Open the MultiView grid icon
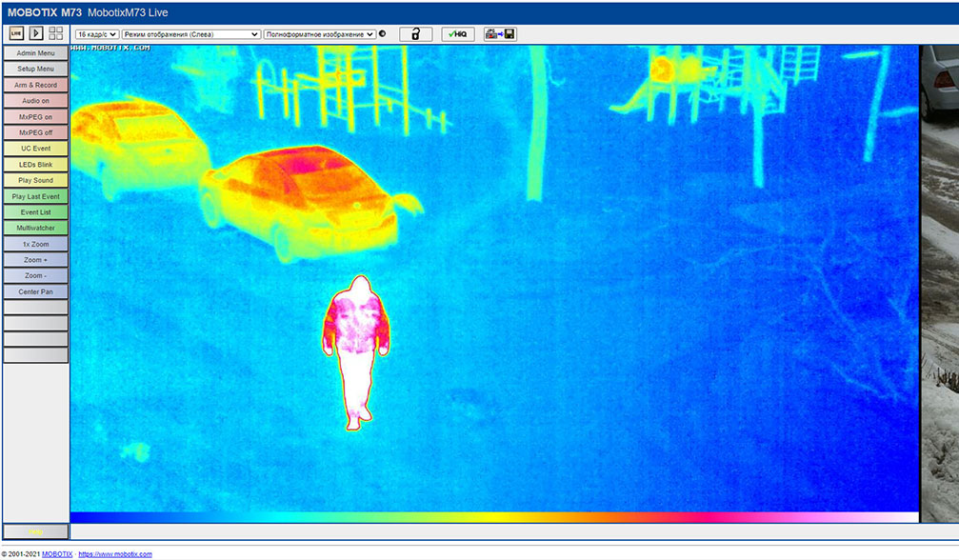The height and width of the screenshot is (560, 959). [55, 33]
